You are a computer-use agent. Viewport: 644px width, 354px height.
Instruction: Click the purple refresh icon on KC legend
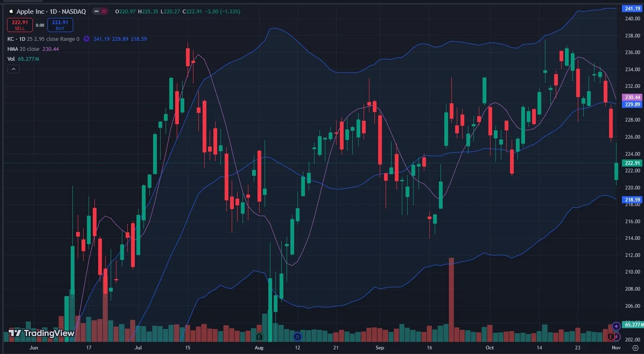click(87, 39)
